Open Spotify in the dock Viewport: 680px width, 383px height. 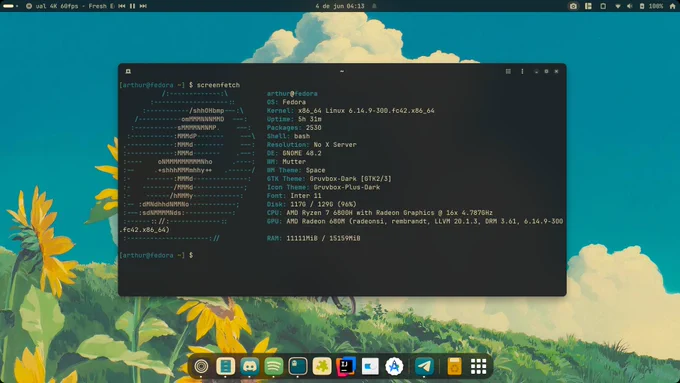(x=274, y=367)
